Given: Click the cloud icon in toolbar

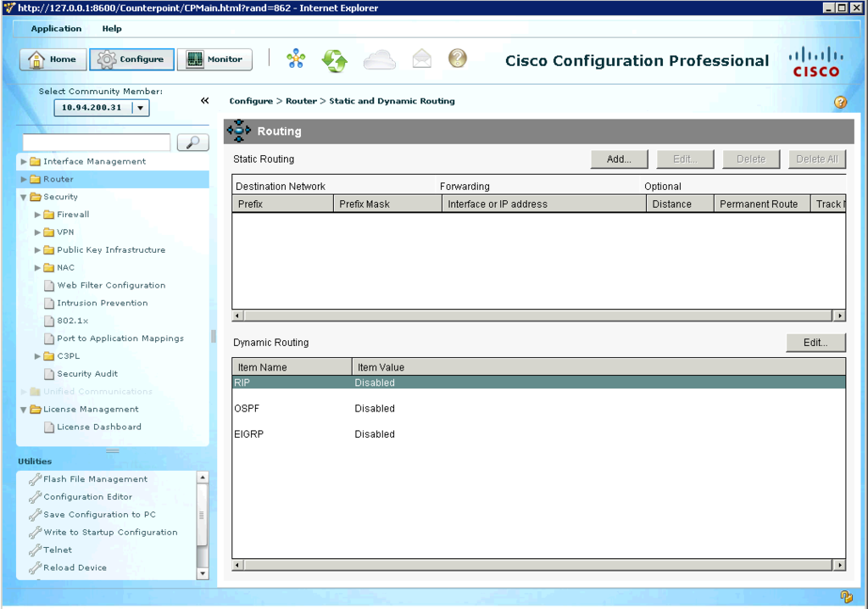Looking at the screenshot, I should [380, 59].
